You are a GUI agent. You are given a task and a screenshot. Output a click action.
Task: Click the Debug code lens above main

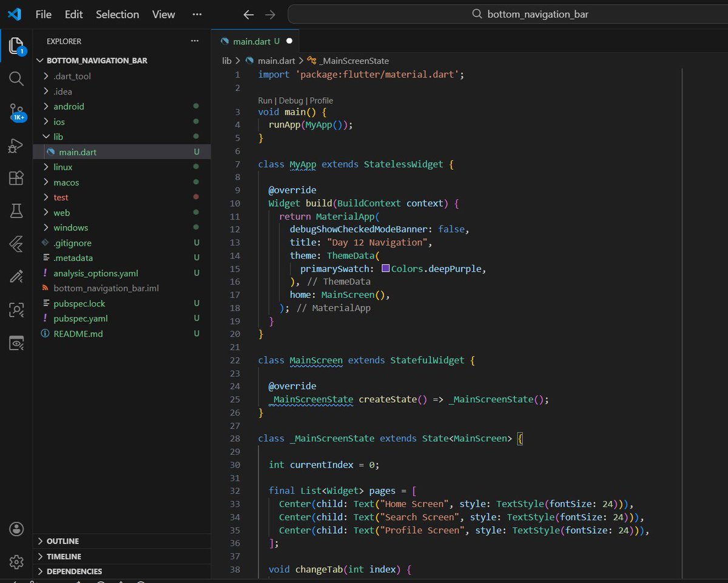point(291,101)
